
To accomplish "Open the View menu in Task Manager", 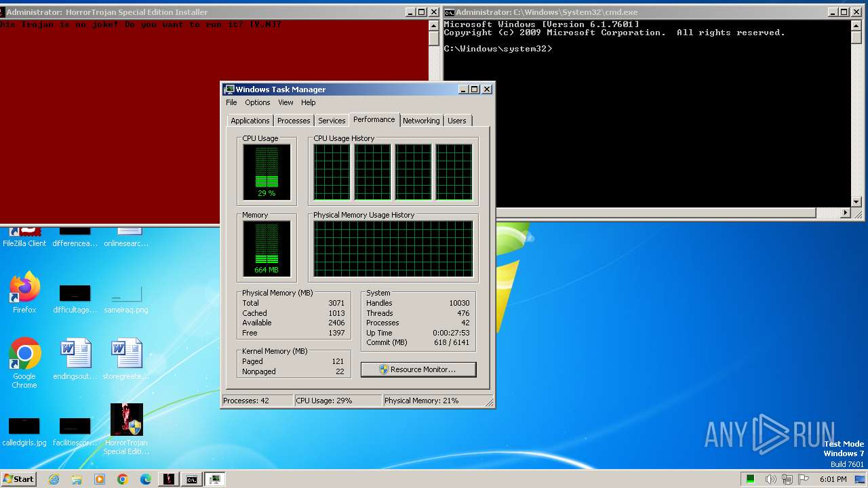I will 285,102.
